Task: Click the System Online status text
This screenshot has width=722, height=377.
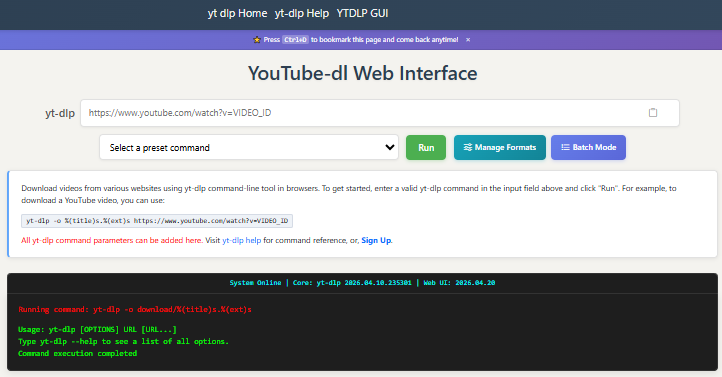Action: point(255,283)
